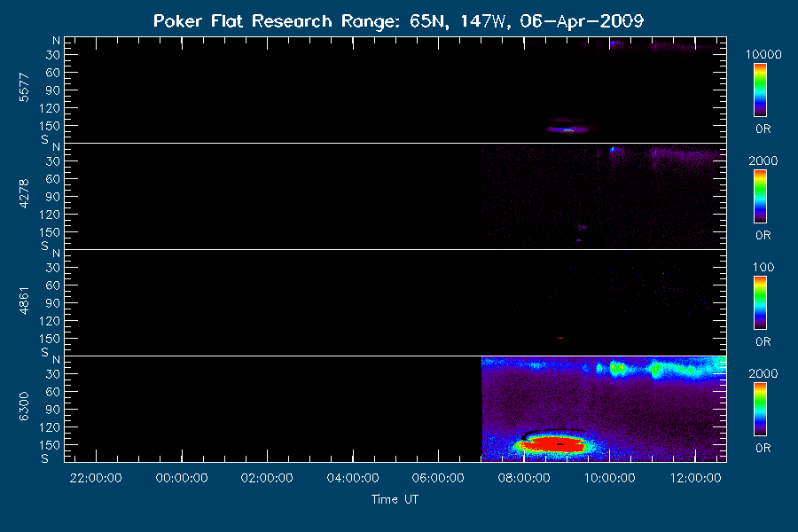Select the 4861 panel axis label
798x532 pixels.
(24, 301)
